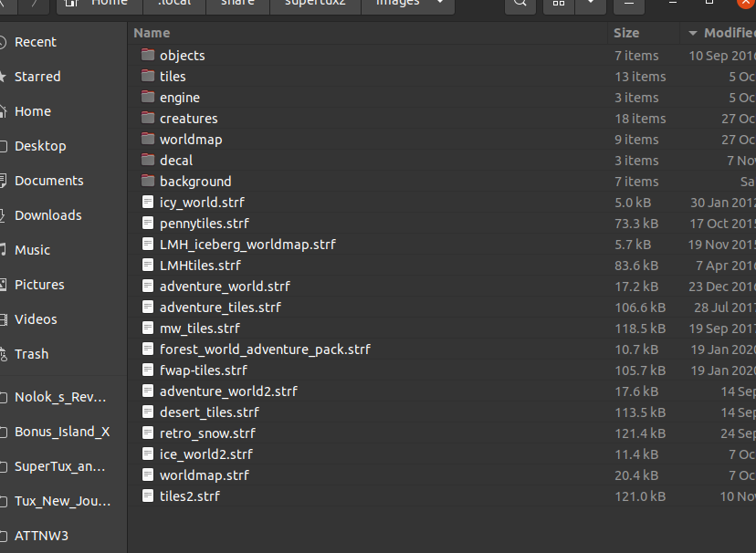Select the icy_world.strf file icon

click(148, 203)
